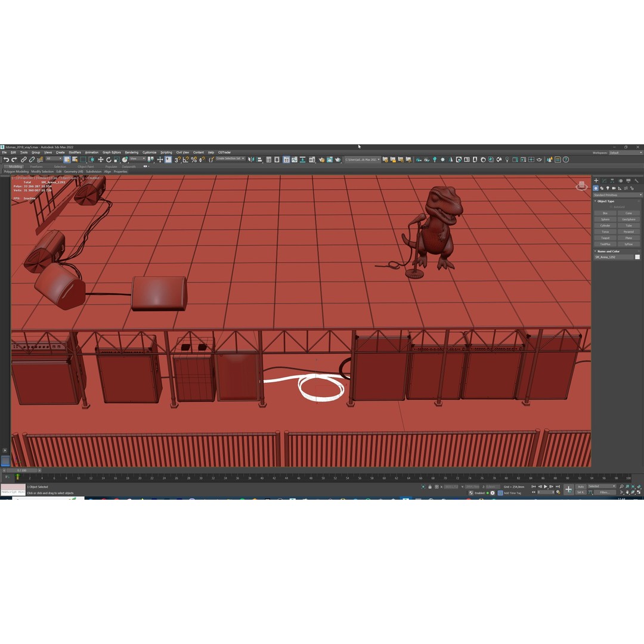Click the Undo arrow icon
This screenshot has height=644, width=644.
(6, 159)
